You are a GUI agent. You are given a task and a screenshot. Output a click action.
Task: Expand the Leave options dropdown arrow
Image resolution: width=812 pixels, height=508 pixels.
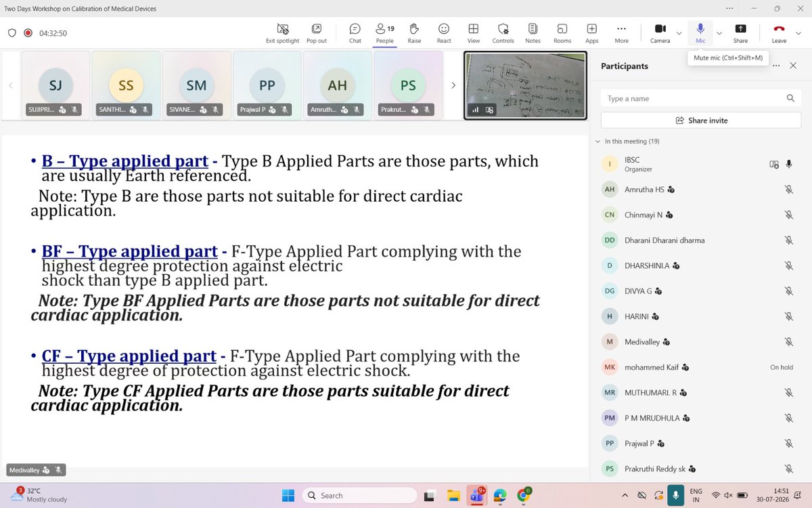click(797, 33)
